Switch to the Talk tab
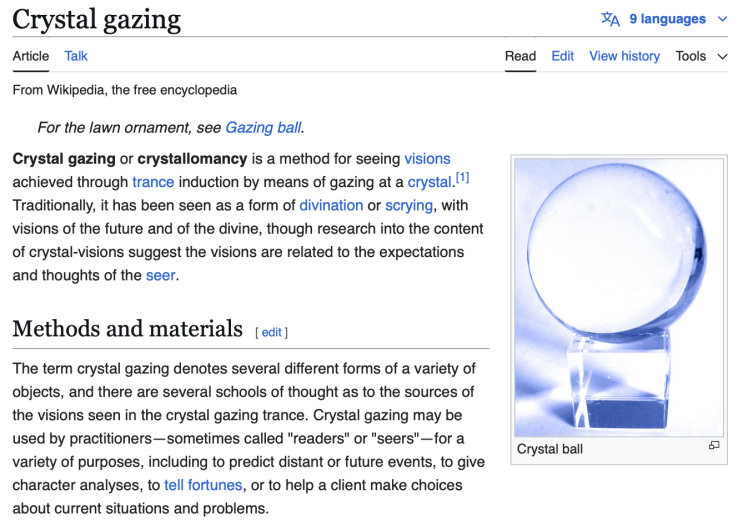This screenshot has width=743, height=524. click(76, 56)
